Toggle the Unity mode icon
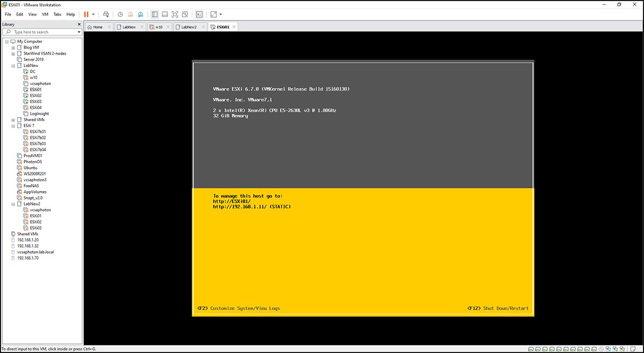 pyautogui.click(x=185, y=14)
